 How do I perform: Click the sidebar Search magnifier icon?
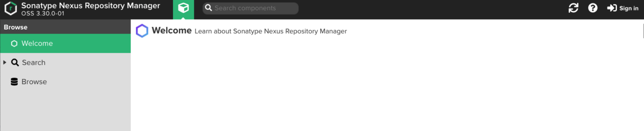tap(15, 63)
